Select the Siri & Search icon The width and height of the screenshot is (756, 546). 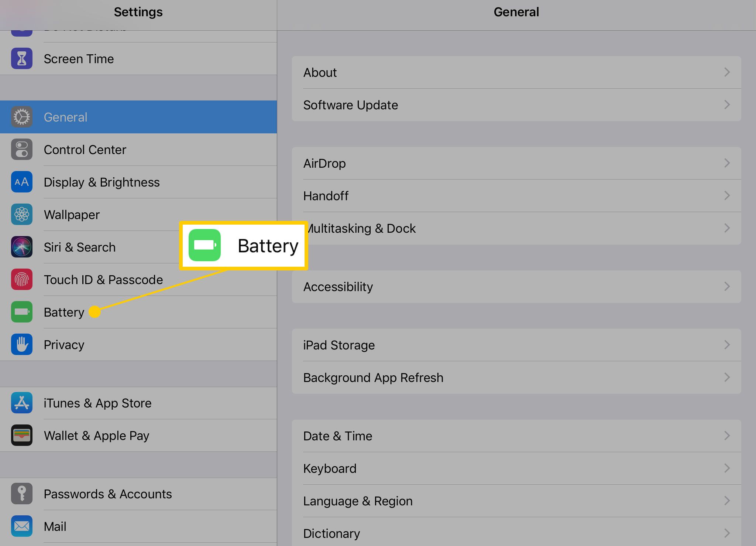click(x=22, y=246)
